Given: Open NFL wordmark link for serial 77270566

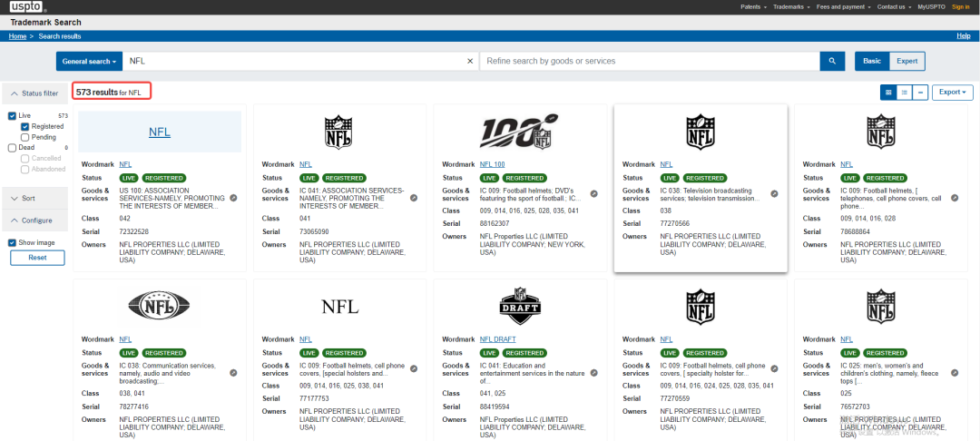Looking at the screenshot, I should [666, 164].
